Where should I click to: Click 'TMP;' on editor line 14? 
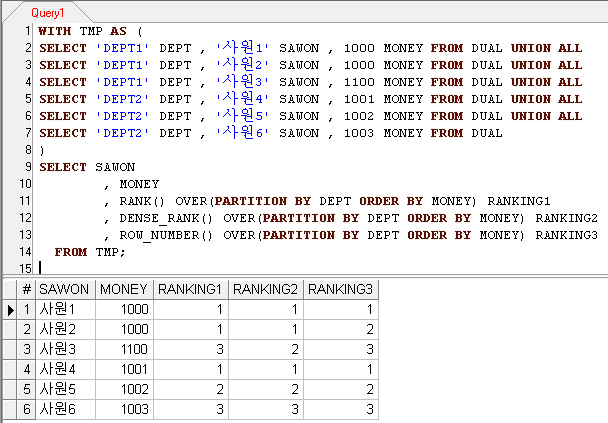(111, 252)
